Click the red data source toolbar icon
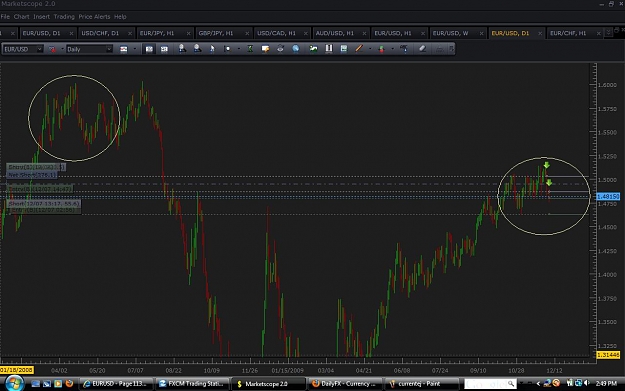Image resolution: width=625 pixels, height=391 pixels. (x=52, y=49)
